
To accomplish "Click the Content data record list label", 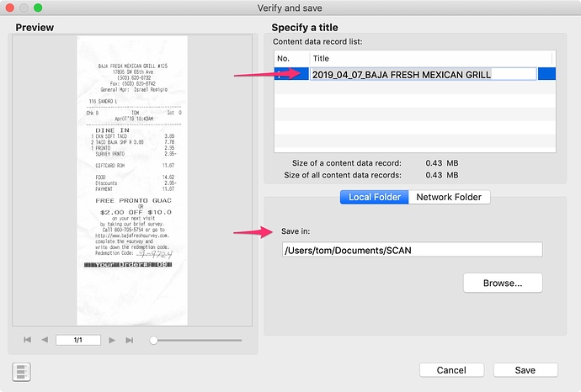I will tap(317, 42).
